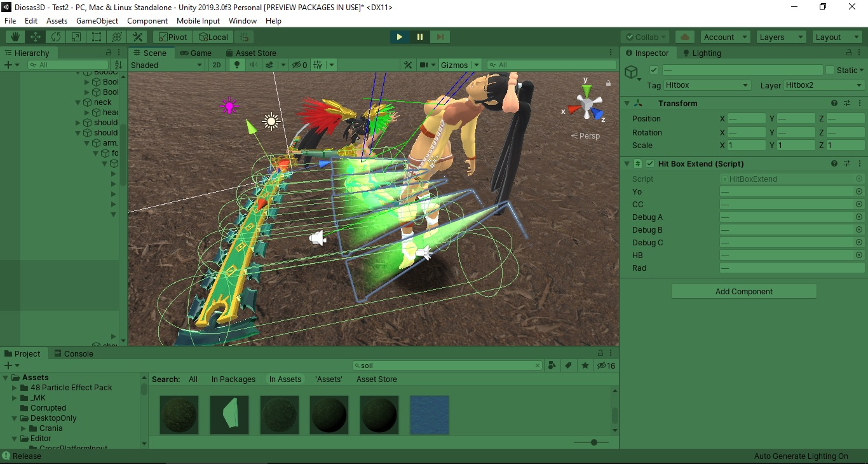868x464 pixels.
Task: Toggle Pivot handle position
Action: 172,38
